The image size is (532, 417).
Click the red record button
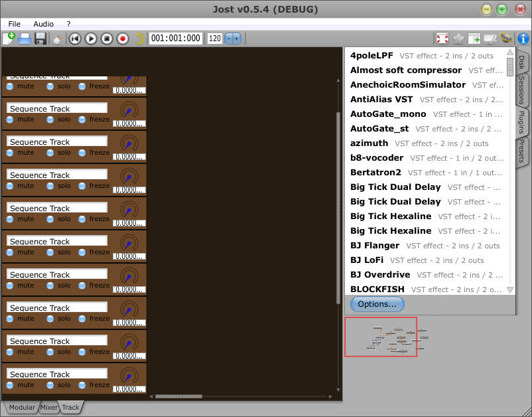tap(123, 39)
